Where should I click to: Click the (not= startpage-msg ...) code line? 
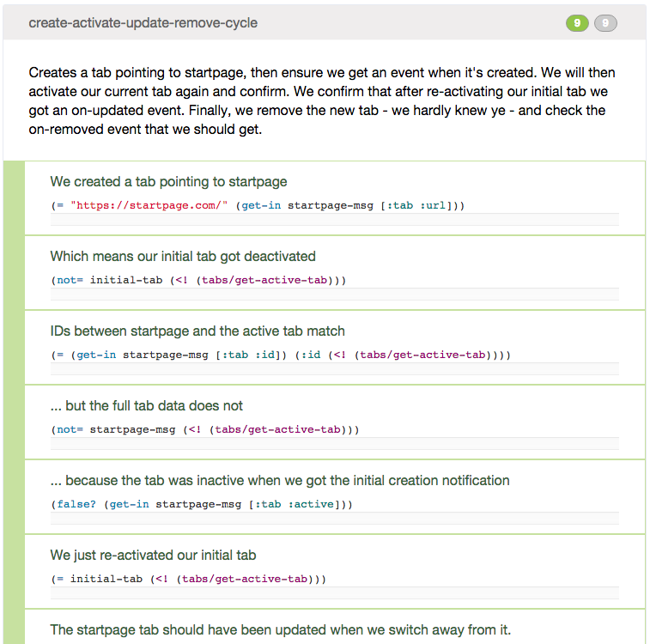(205, 429)
